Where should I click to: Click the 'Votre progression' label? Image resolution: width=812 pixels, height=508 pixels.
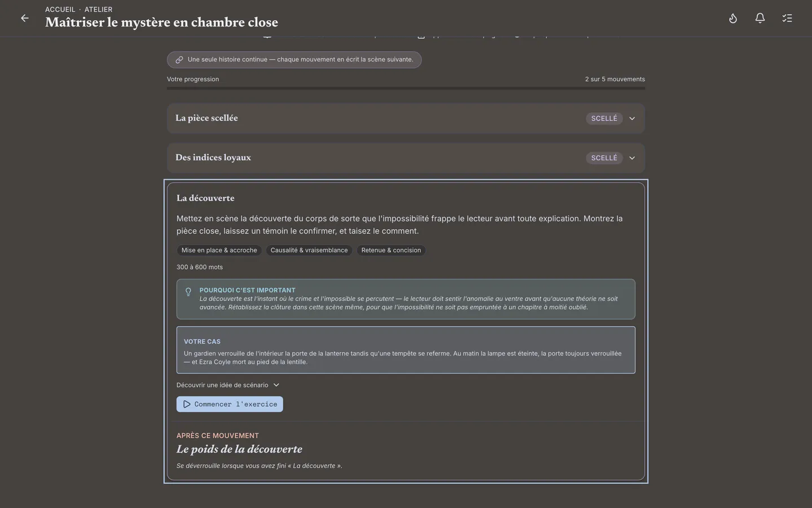[193, 79]
